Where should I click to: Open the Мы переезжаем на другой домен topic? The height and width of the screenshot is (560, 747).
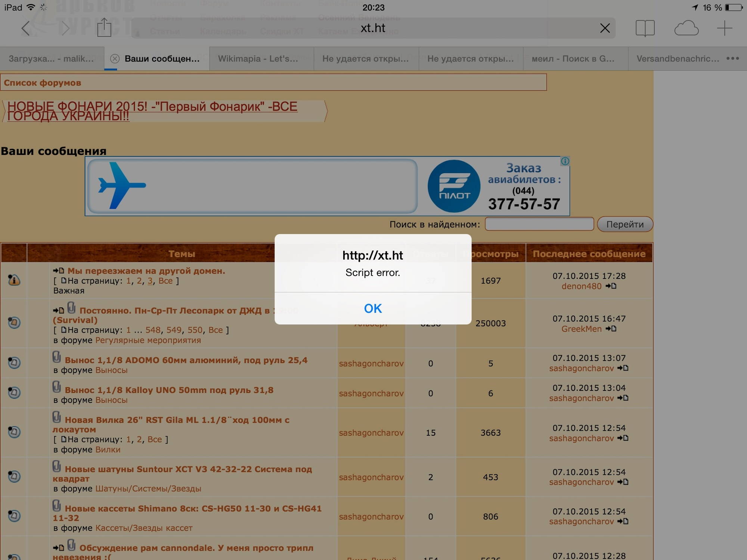[146, 271]
